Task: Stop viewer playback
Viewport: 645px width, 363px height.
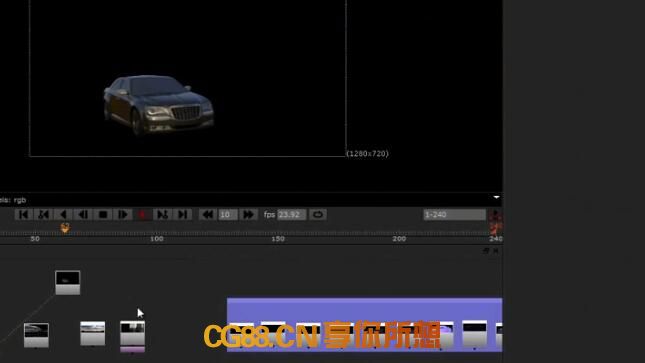Action: (103, 214)
